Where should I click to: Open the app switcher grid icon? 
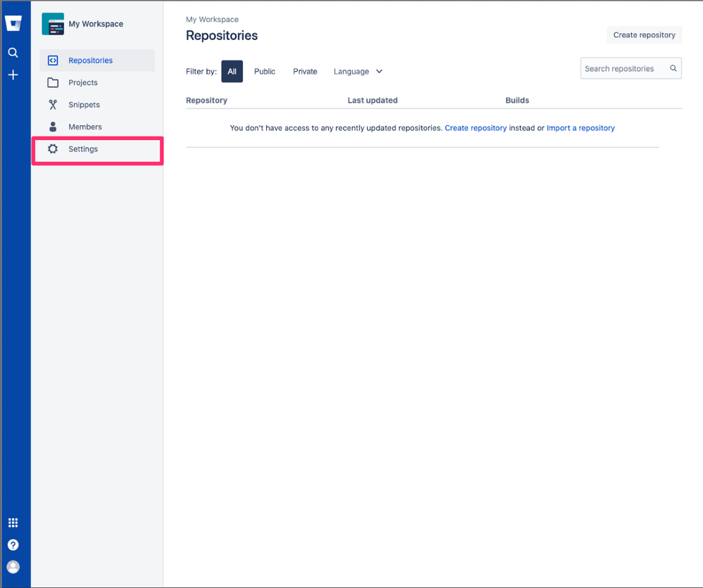13,523
